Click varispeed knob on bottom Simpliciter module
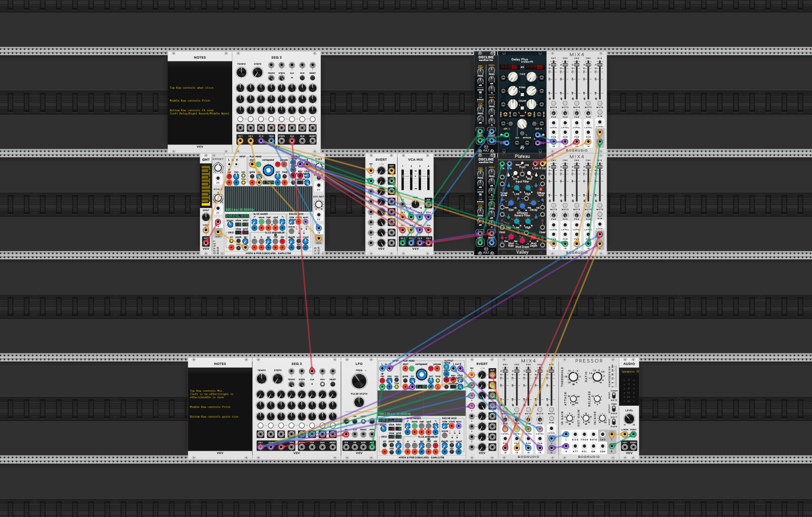The image size is (812, 517). point(421,375)
